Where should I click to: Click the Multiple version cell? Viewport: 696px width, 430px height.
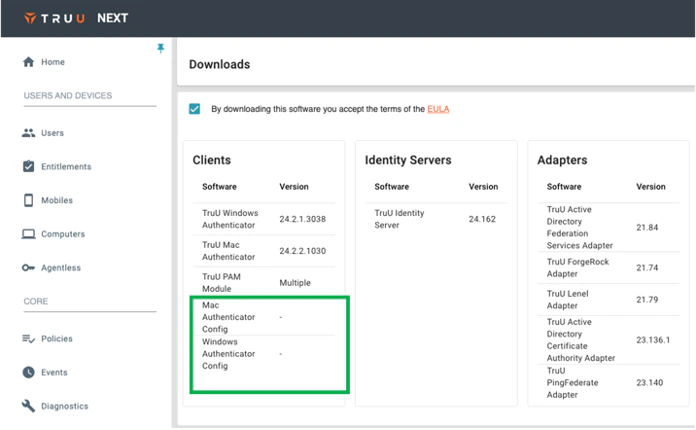tap(295, 283)
